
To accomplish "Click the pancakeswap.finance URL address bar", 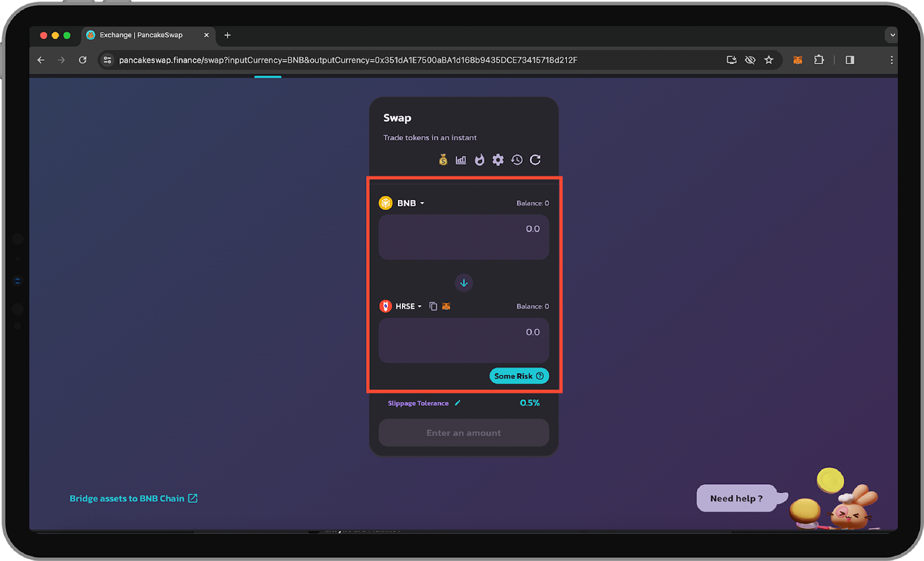I will click(348, 60).
